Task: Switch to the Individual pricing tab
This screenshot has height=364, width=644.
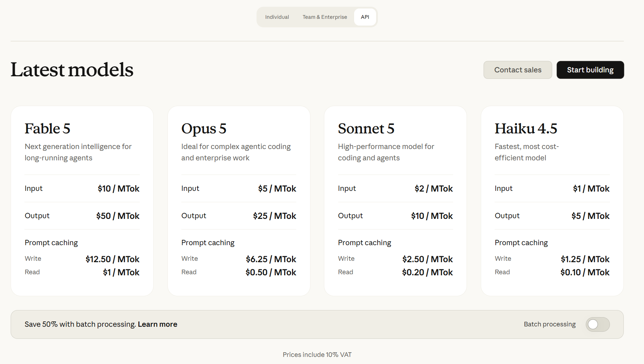Action: [x=277, y=17]
